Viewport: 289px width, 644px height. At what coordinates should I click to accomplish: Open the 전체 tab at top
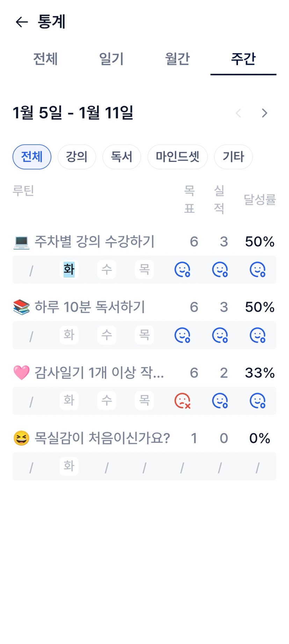45,59
